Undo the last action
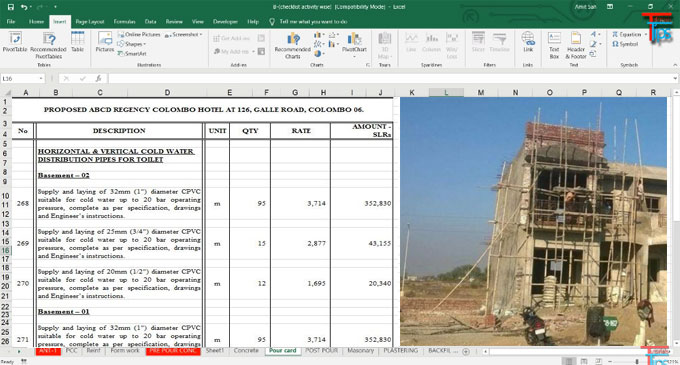 (x=24, y=7)
